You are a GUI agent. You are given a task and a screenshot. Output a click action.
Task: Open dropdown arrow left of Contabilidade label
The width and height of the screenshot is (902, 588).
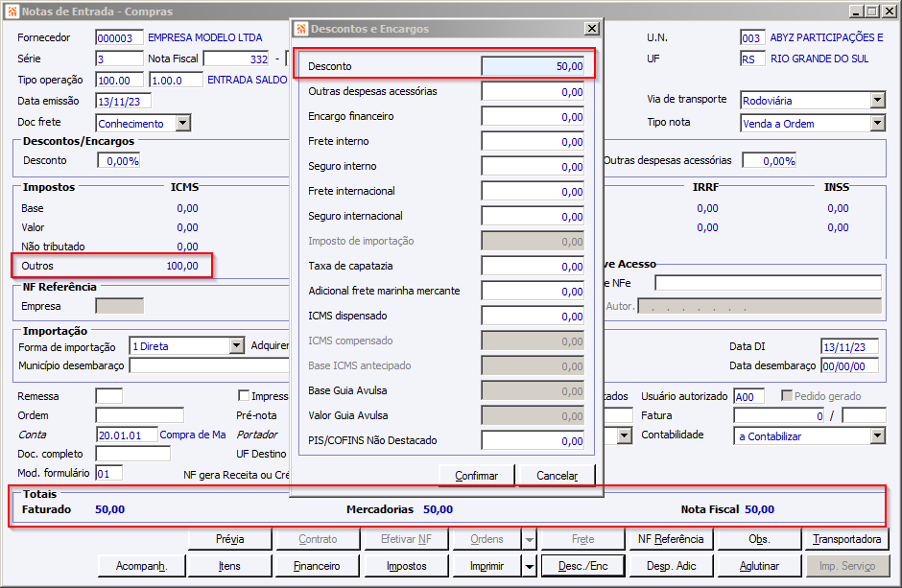point(625,436)
